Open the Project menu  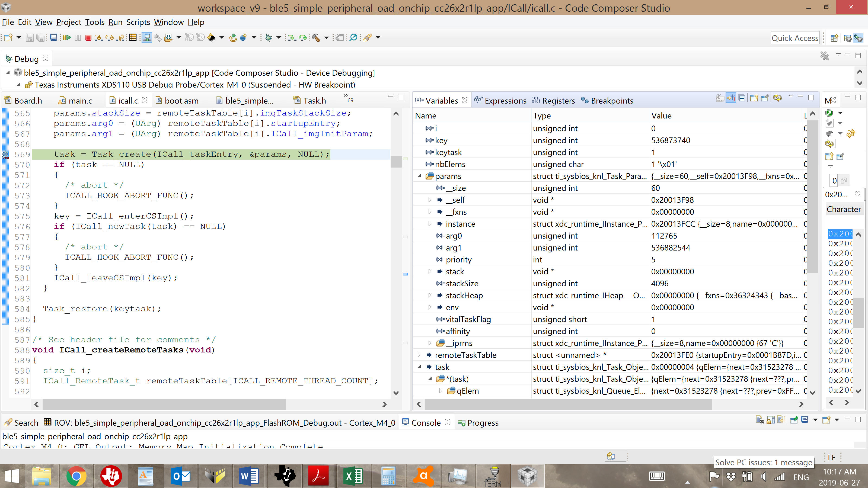tap(69, 22)
